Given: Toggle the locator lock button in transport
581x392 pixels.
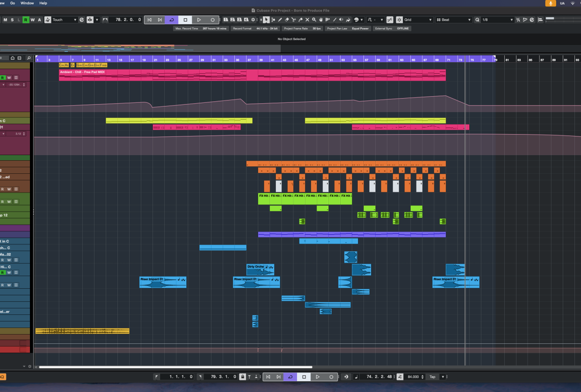Looking at the screenshot, I should pos(242,377).
